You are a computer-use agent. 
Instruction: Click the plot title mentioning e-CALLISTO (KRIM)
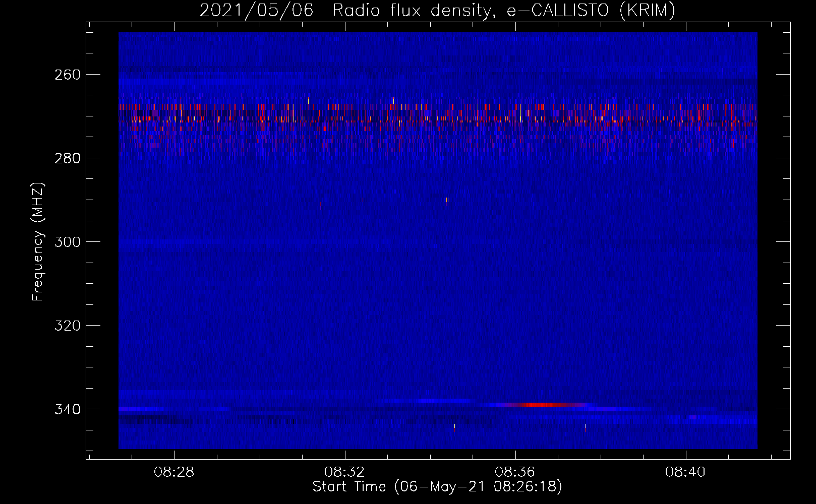(437, 11)
